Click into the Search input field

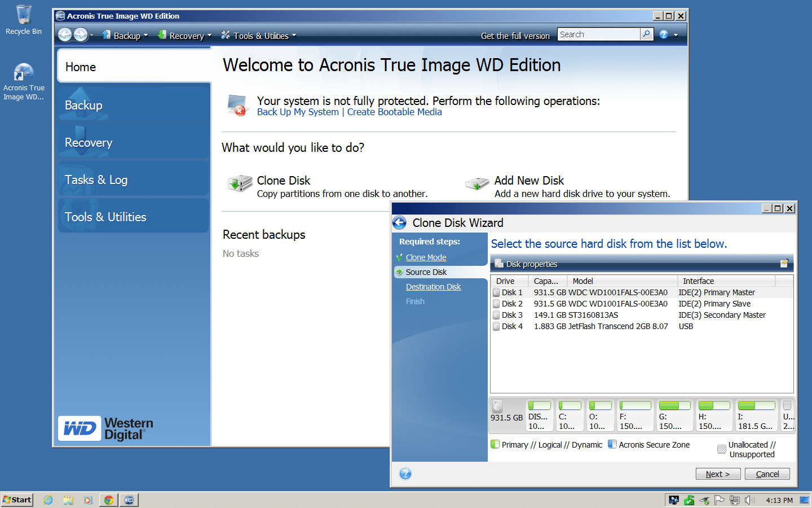tap(599, 34)
